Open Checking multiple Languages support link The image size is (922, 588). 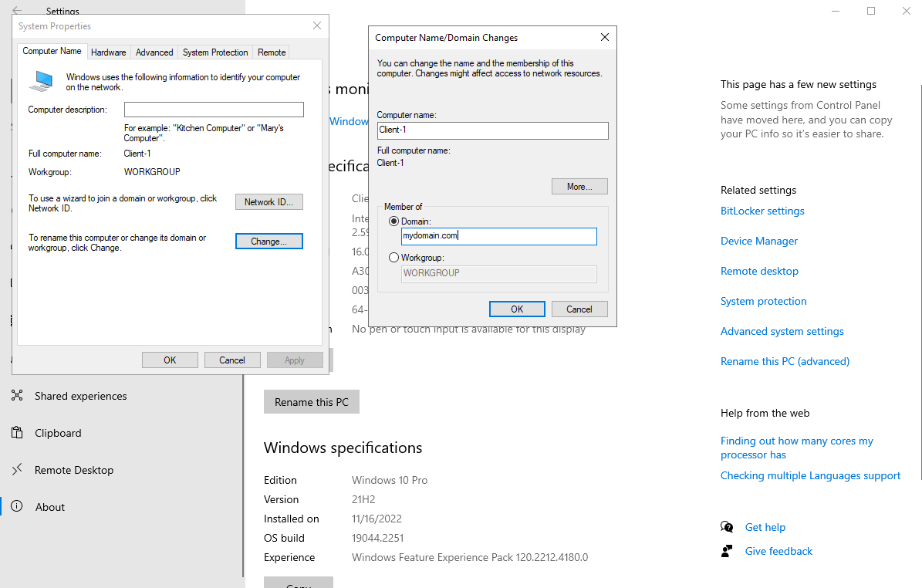pos(810,475)
